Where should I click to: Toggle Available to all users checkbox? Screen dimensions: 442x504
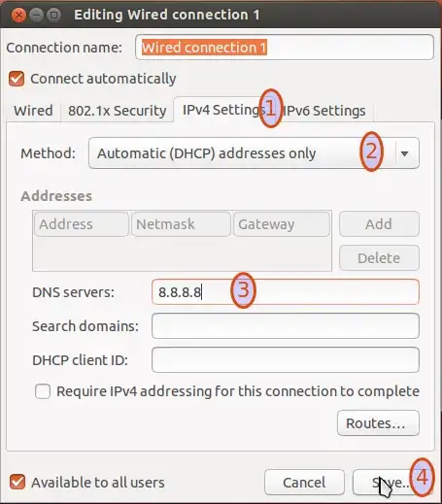17,482
